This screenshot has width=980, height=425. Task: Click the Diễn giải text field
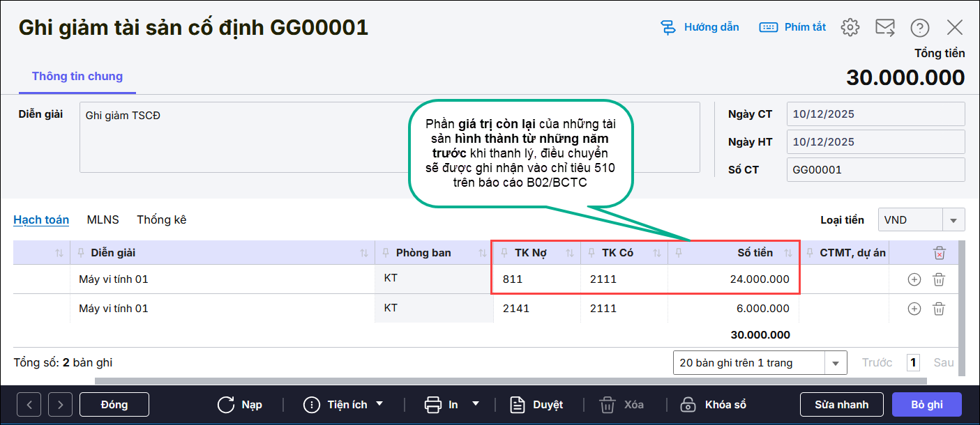(x=389, y=137)
